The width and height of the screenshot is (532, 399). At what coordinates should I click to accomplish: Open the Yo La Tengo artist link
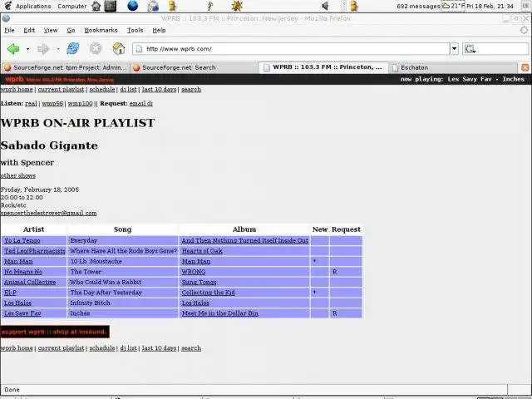tap(22, 240)
